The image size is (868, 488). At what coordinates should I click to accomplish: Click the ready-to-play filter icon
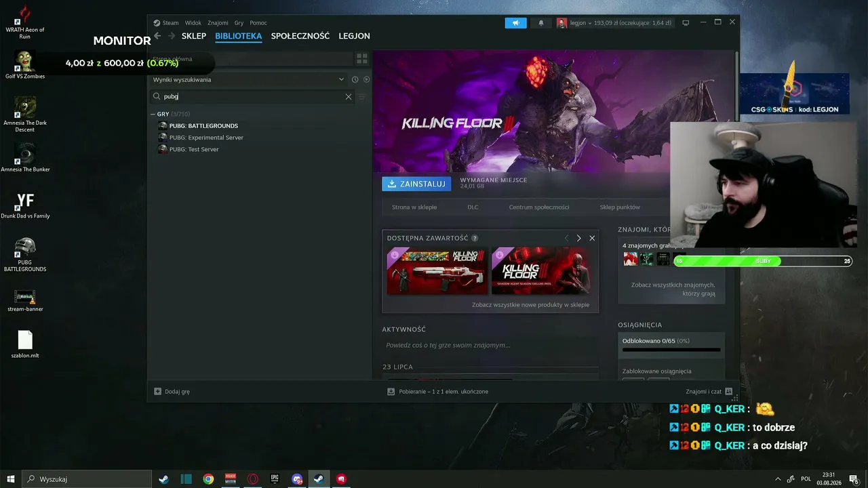(x=366, y=79)
